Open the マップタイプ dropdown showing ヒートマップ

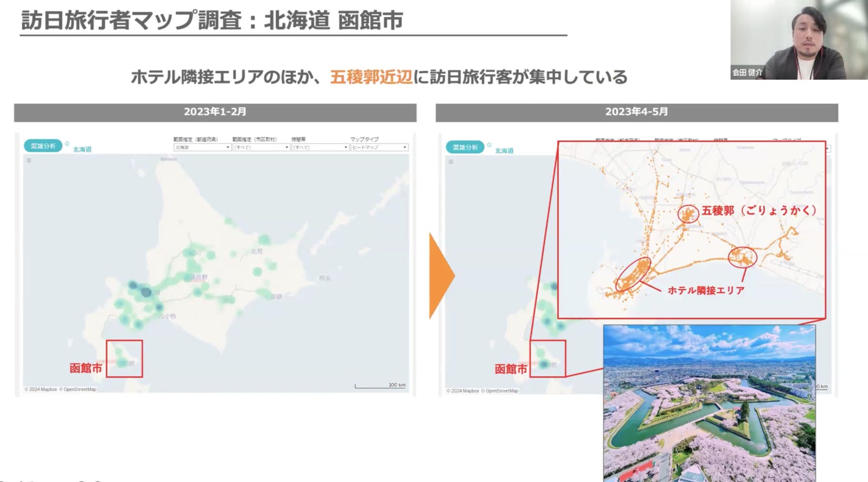379,147
